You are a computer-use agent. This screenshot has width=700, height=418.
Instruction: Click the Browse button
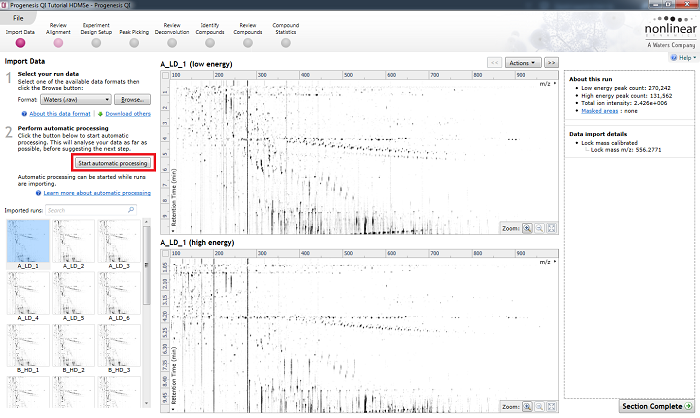(132, 100)
